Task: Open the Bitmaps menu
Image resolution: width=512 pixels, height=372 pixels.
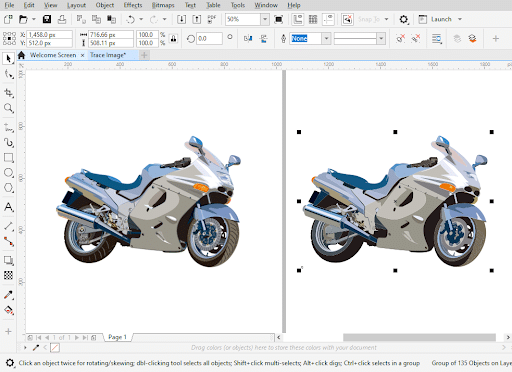Action: click(163, 5)
